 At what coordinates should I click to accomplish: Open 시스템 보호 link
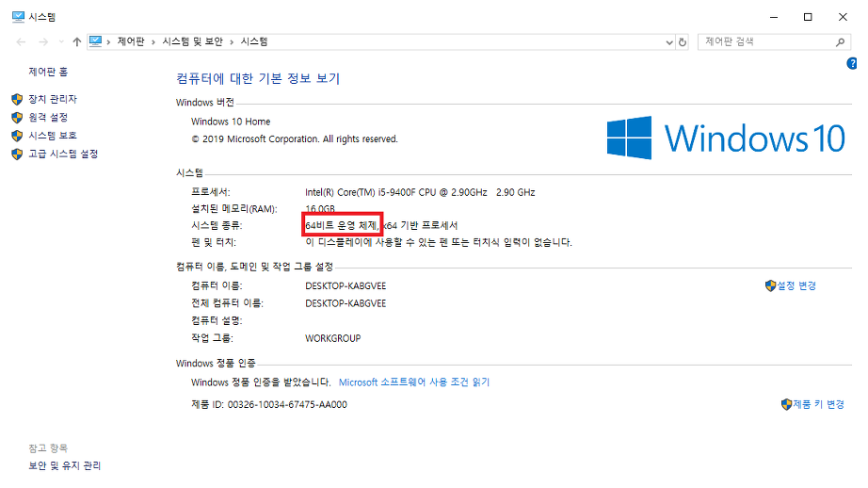pyautogui.click(x=53, y=136)
